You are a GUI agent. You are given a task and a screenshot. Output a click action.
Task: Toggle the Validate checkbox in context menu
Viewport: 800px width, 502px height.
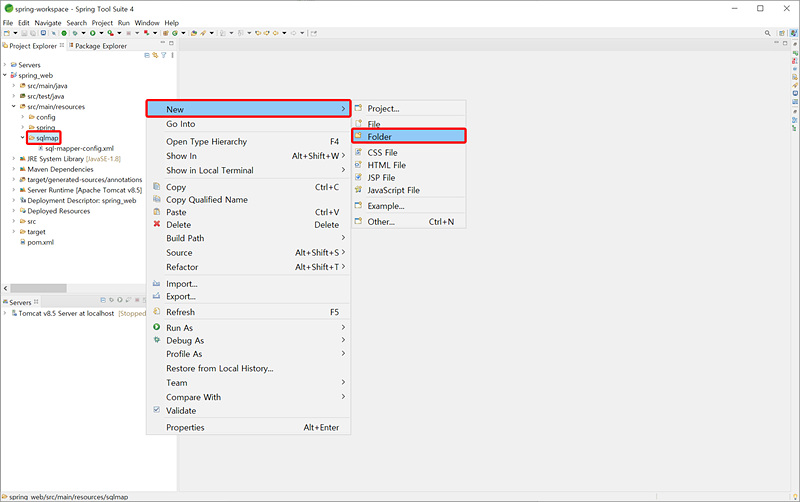(x=157, y=410)
